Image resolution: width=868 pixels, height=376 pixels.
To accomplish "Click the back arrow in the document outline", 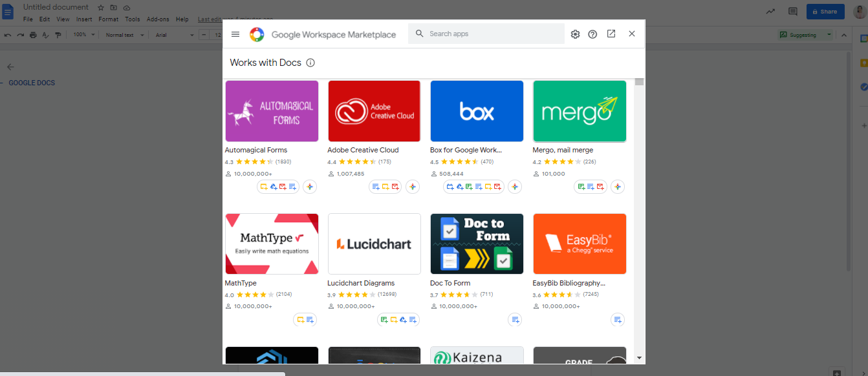I will [10, 67].
